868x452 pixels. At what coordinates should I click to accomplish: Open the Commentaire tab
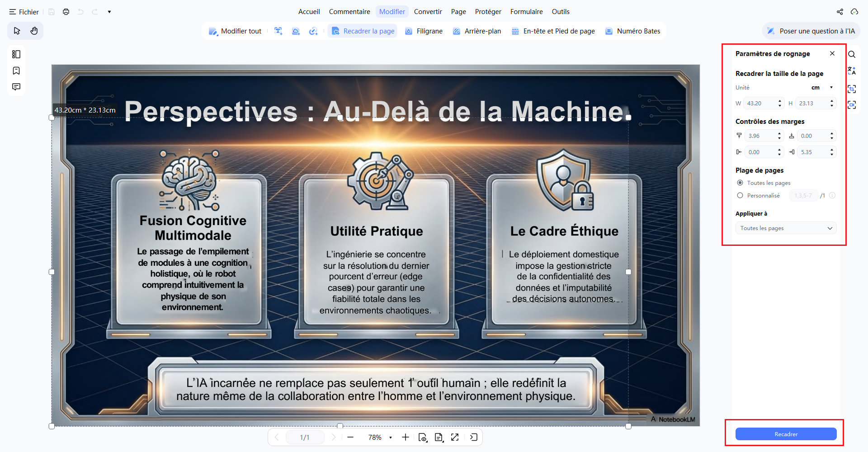coord(349,12)
